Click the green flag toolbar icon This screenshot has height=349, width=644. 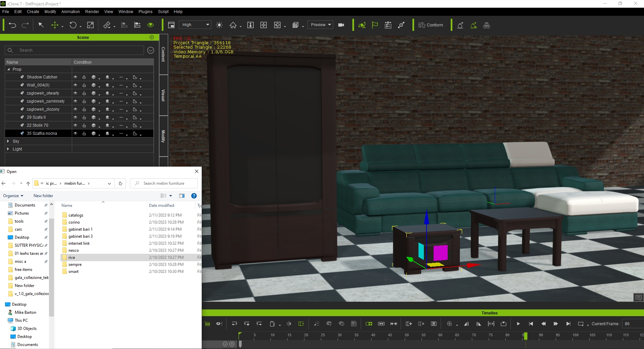(x=375, y=25)
